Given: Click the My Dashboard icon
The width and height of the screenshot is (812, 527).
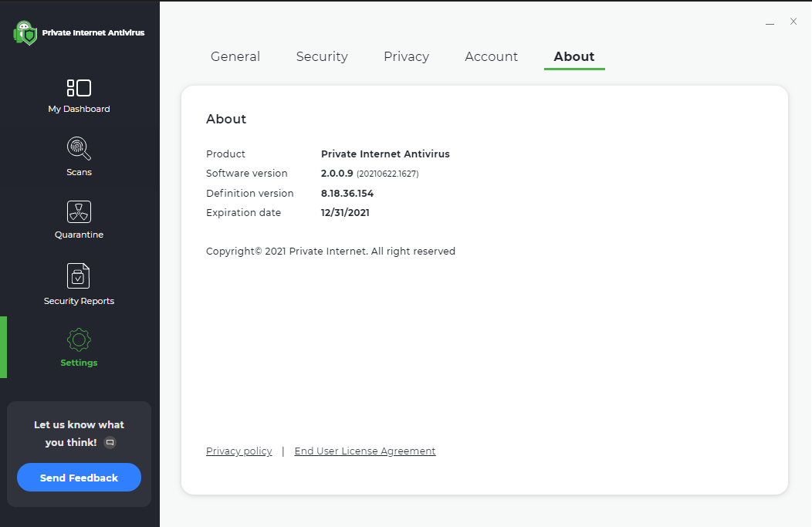Looking at the screenshot, I should point(79,88).
